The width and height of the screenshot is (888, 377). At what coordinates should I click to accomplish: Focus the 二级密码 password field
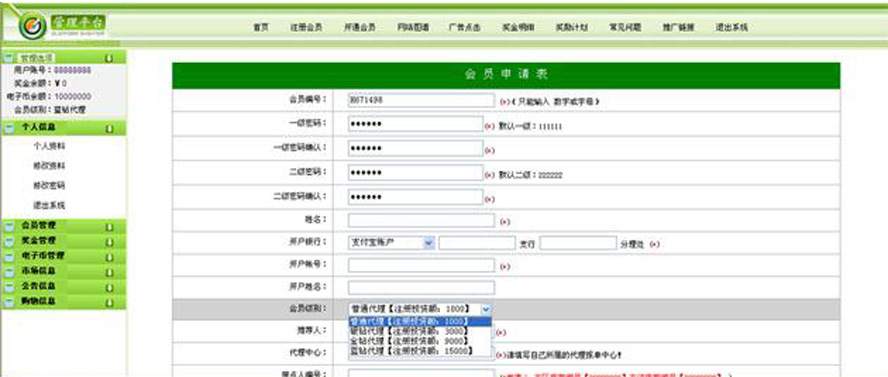click(x=416, y=173)
